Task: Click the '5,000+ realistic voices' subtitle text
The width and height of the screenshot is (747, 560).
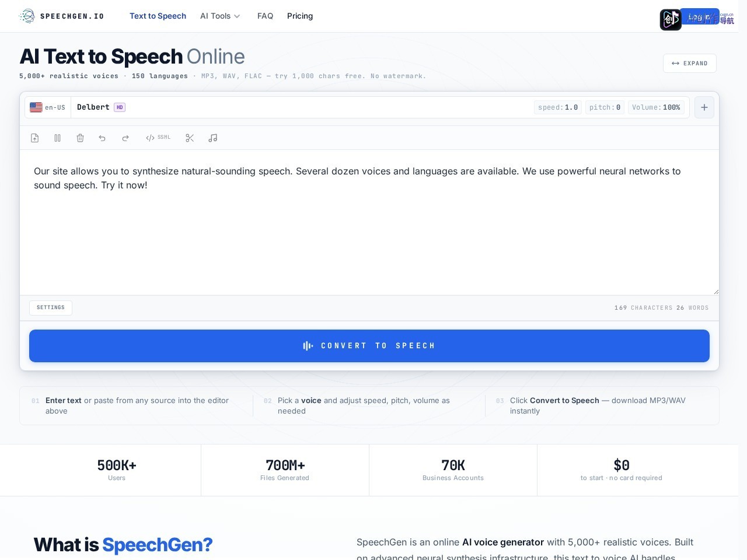Action: coord(69,76)
